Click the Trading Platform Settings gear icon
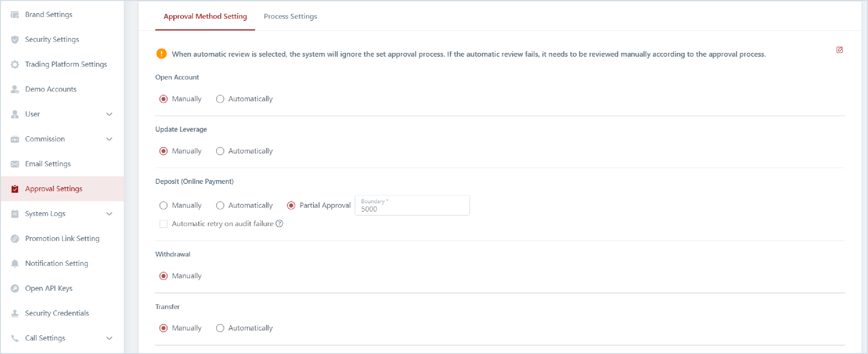The image size is (868, 354). coord(15,64)
